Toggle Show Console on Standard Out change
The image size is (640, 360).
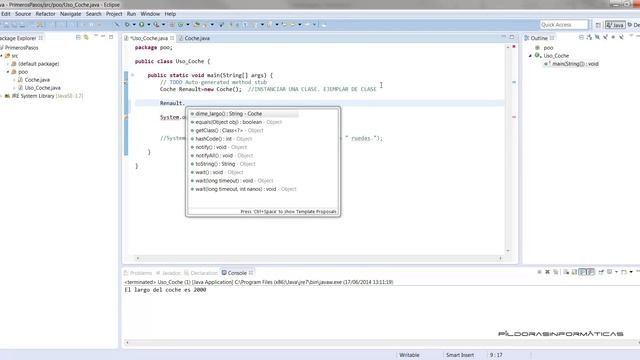pyautogui.click(x=582, y=272)
